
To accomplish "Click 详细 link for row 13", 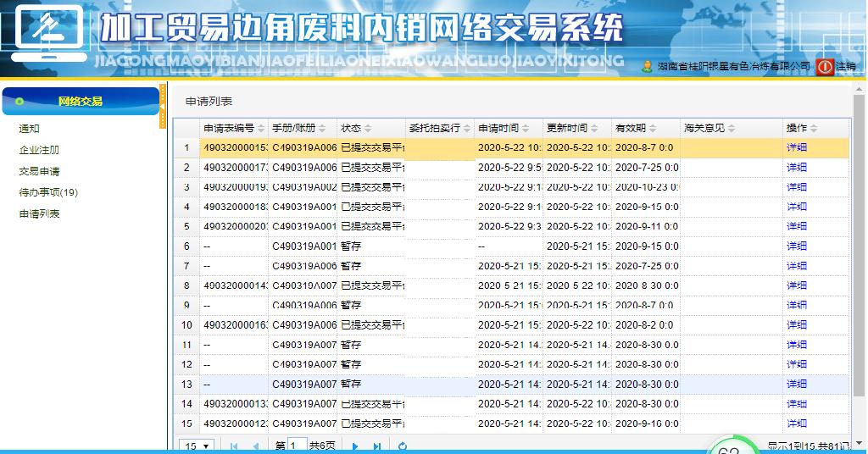I will point(797,384).
